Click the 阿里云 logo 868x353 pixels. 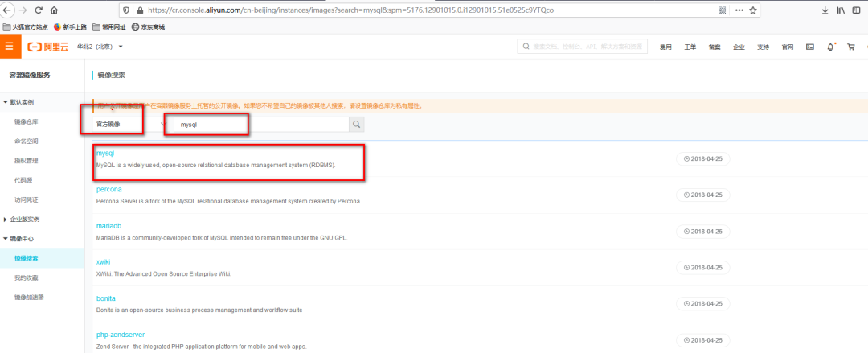[x=47, y=47]
